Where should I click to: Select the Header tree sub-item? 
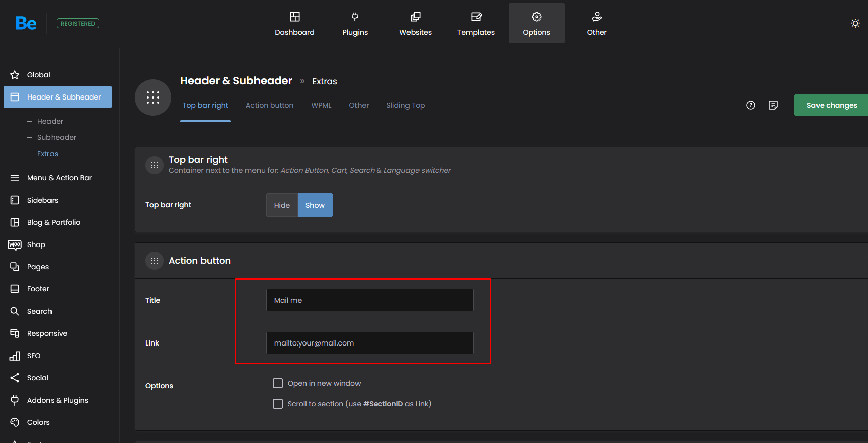(50, 121)
